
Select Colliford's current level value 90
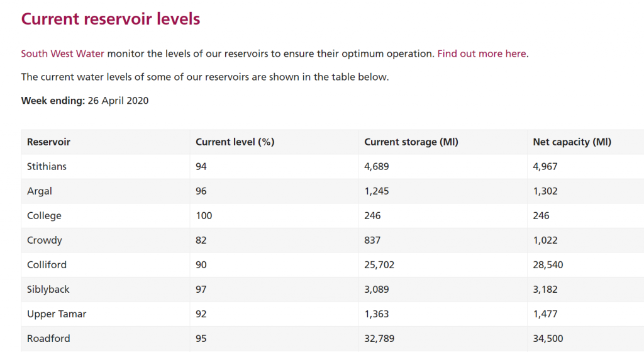[x=201, y=265]
